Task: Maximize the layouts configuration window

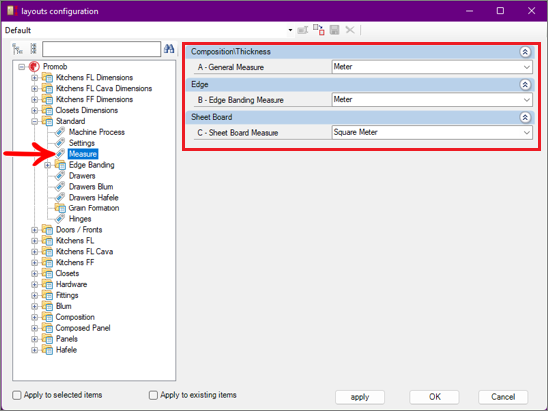Action: [x=500, y=11]
